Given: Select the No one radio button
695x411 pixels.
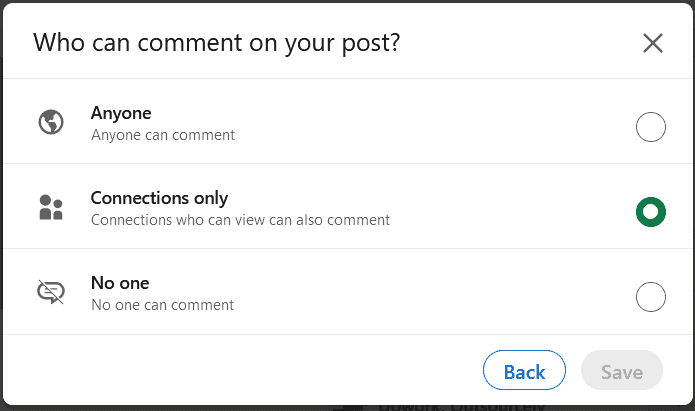Looking at the screenshot, I should pyautogui.click(x=650, y=297).
